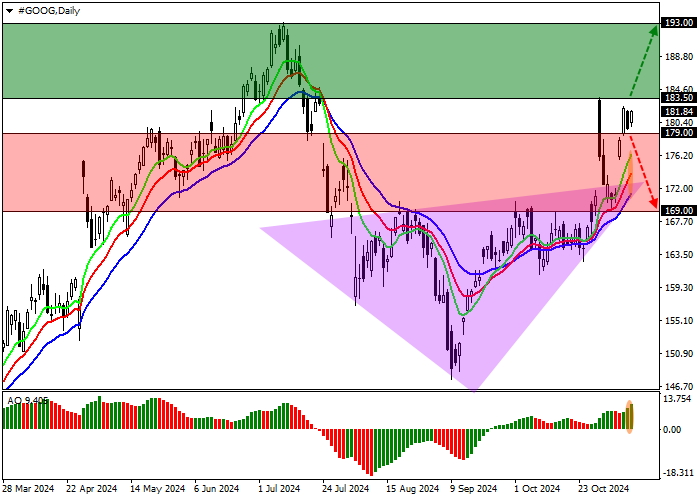Image resolution: width=700 pixels, height=500 pixels.
Task: Select the AO 9.405 indicator label
Action: (28, 401)
